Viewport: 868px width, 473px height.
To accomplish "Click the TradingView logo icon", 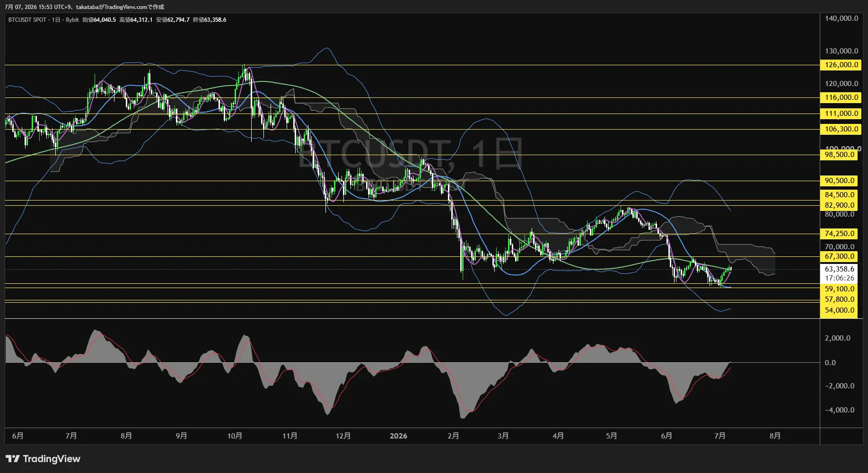I will (x=13, y=459).
